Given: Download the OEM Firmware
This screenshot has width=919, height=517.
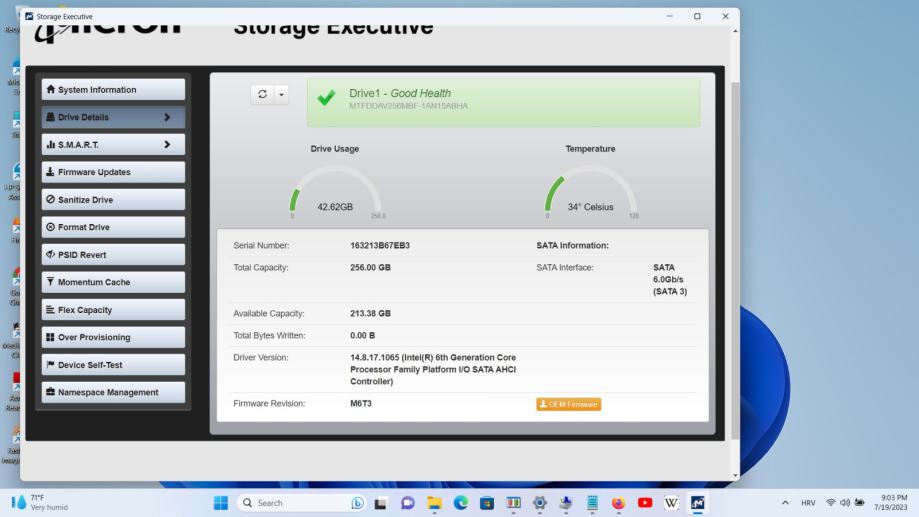Looking at the screenshot, I should point(569,404).
